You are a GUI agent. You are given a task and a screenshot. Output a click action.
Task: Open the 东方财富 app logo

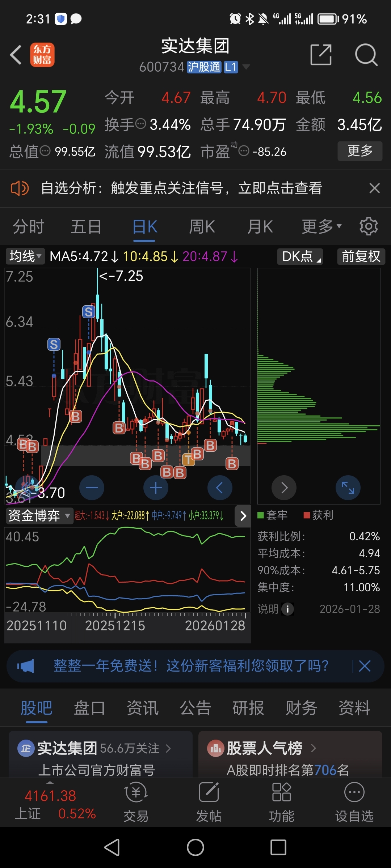click(x=42, y=55)
